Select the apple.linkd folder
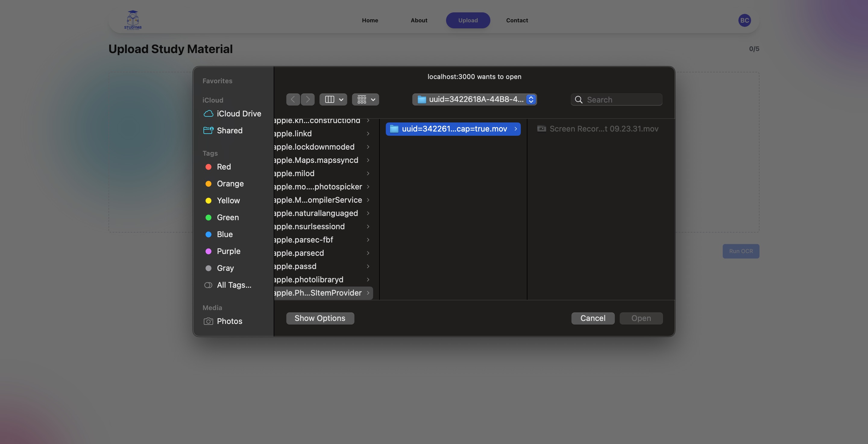The image size is (868, 444). pos(323,134)
